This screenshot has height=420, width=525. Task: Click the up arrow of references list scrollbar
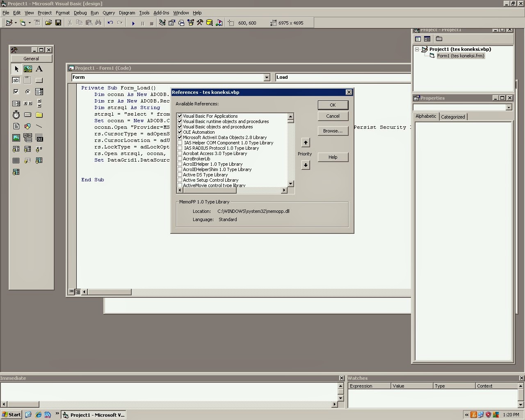(291, 116)
